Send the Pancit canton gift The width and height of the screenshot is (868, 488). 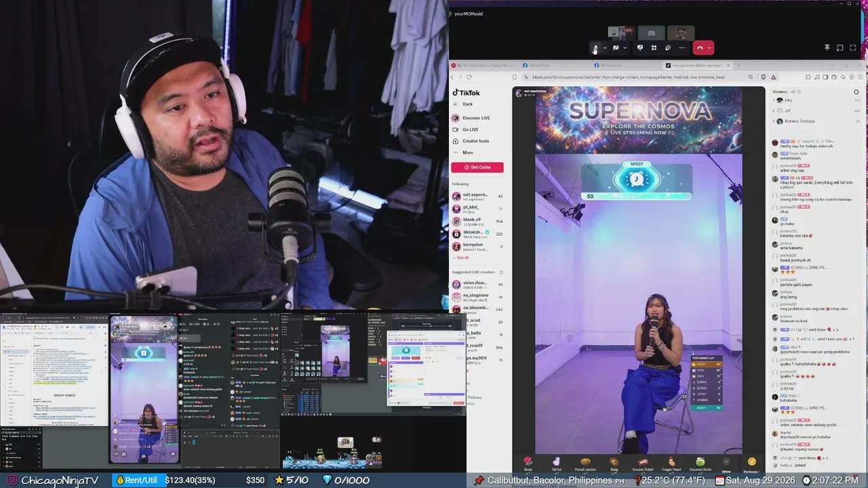[585, 464]
